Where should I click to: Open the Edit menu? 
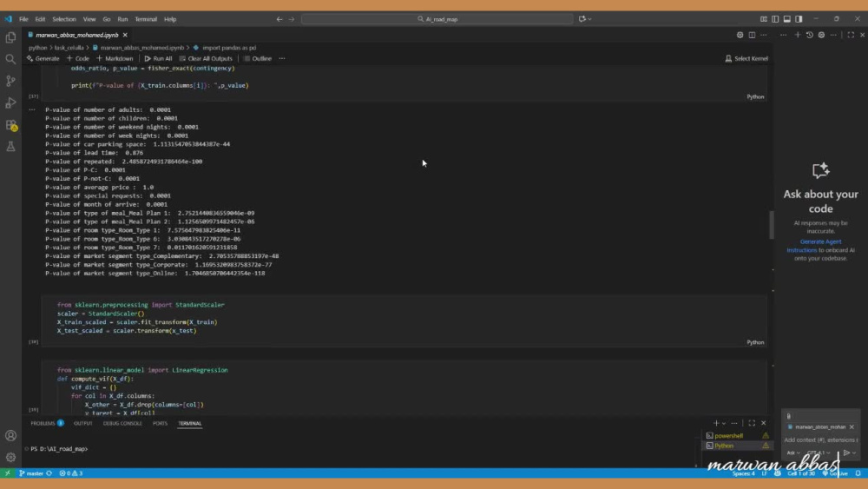40,19
